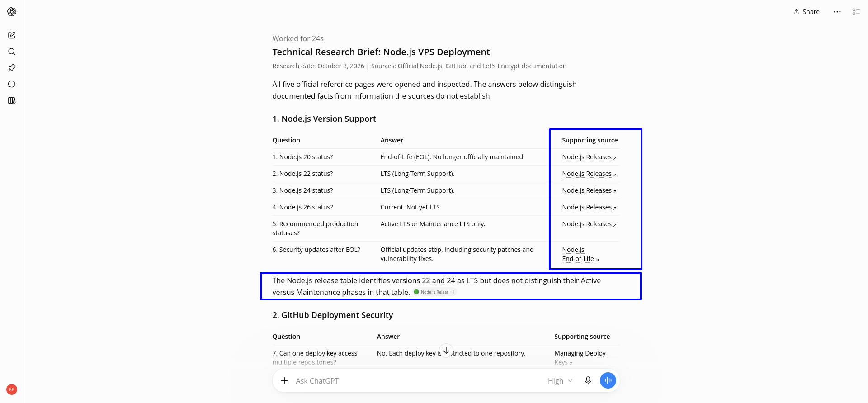Open Node.js Releases link for Node.js 20 row

589,157
